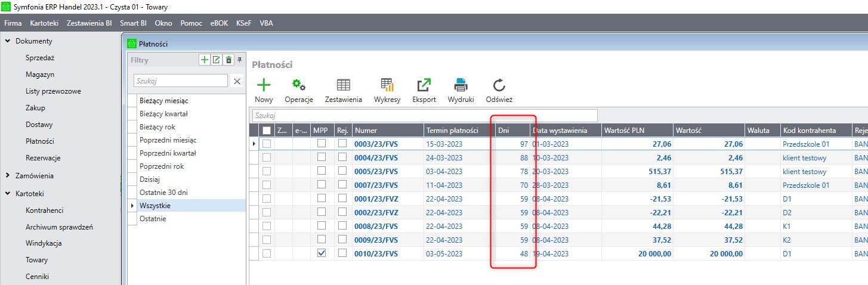Collapse the Kartoteki sidebar section
This screenshot has width=868, height=285.
(8, 194)
